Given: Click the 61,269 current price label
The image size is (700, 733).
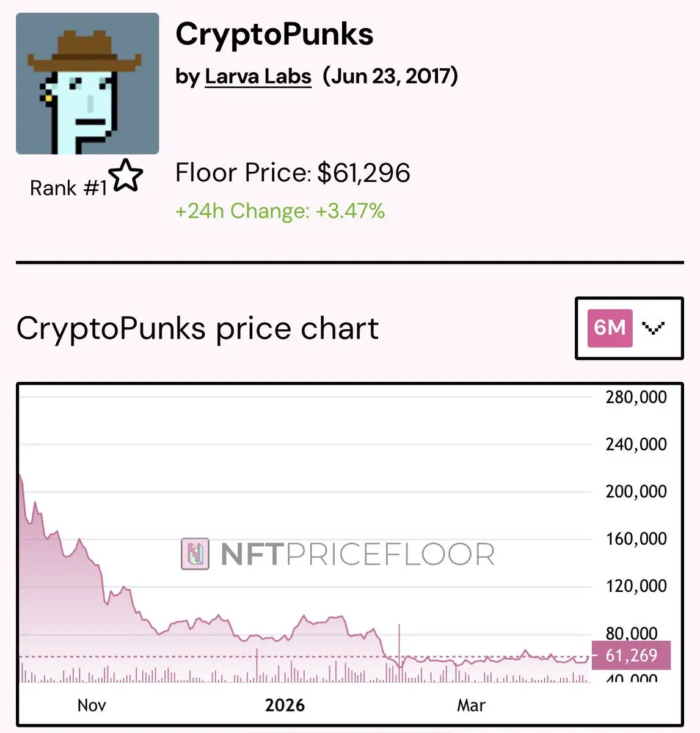Looking at the screenshot, I should pos(631,655).
